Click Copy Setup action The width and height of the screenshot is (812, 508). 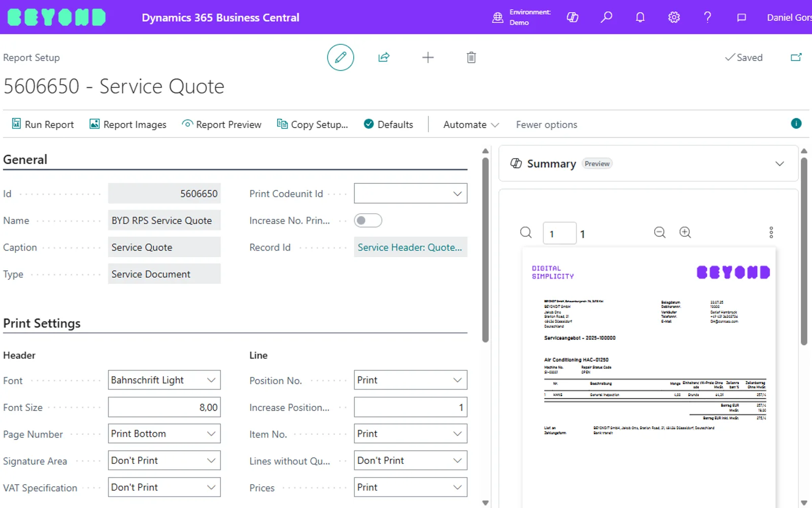point(313,124)
